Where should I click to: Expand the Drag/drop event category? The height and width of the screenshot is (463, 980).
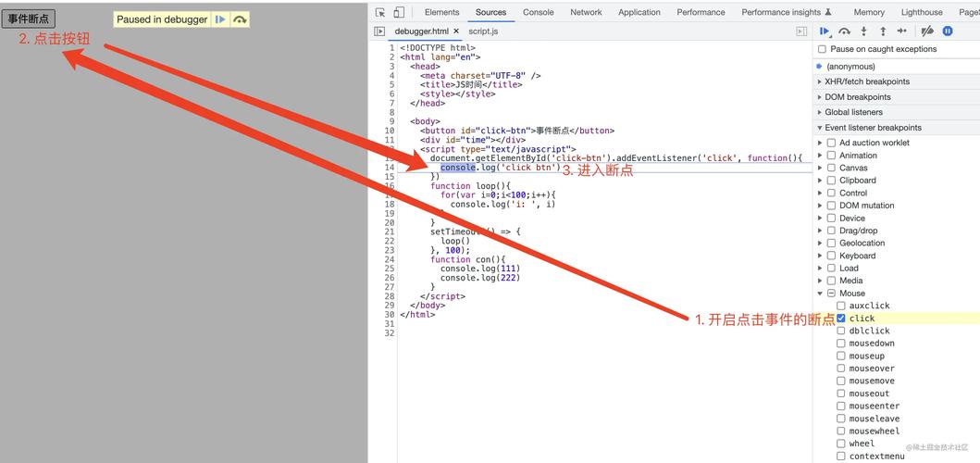[820, 231]
